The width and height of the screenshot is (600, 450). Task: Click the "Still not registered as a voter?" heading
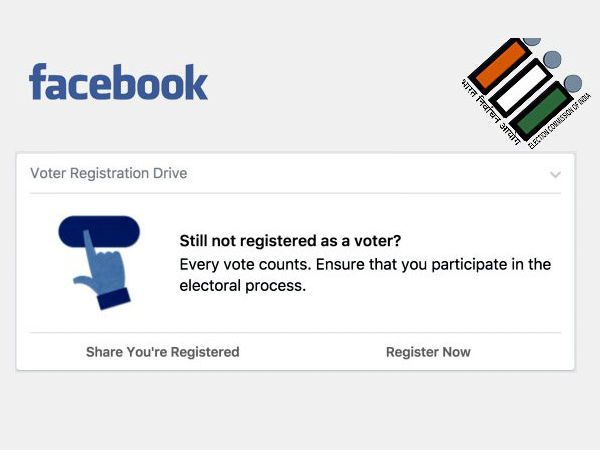tap(289, 241)
